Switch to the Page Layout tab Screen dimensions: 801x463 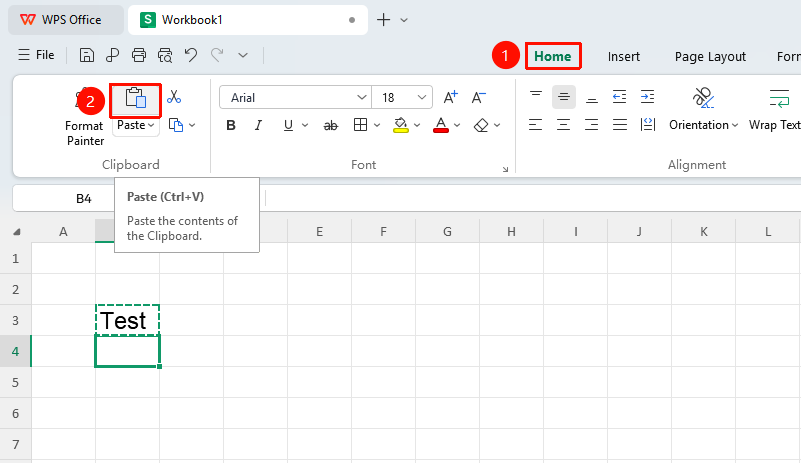click(710, 57)
